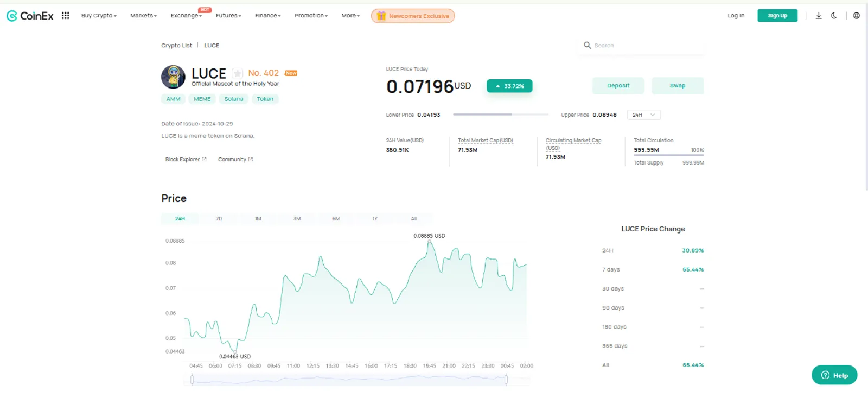Select the All chart tab
The width and height of the screenshot is (868, 410).
[414, 219]
